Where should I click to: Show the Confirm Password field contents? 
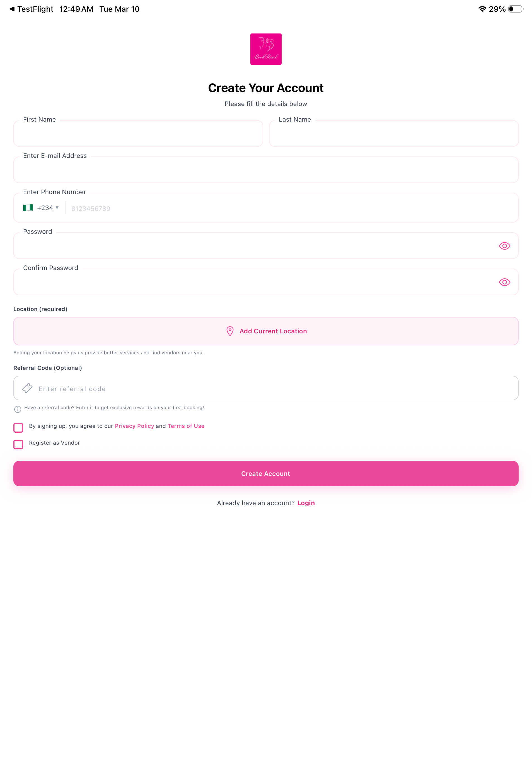tap(504, 282)
